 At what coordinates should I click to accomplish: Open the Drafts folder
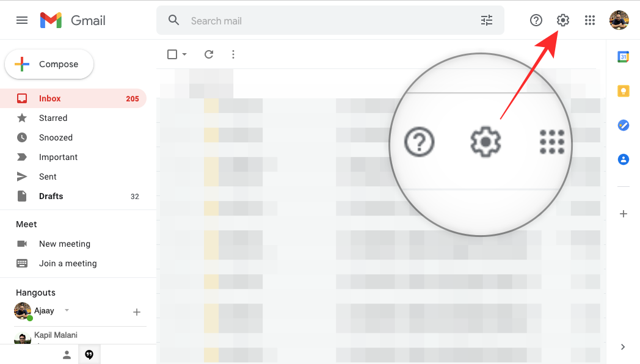coord(73,196)
